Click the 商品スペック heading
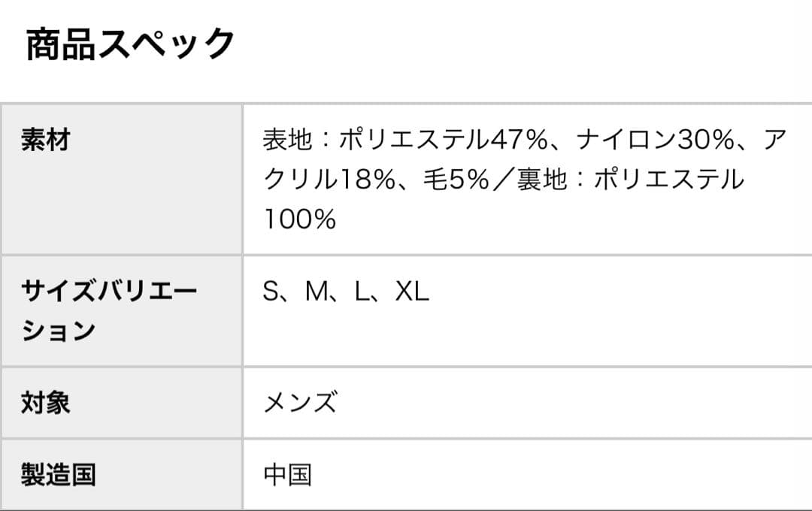The height and width of the screenshot is (511, 812). 131,44
